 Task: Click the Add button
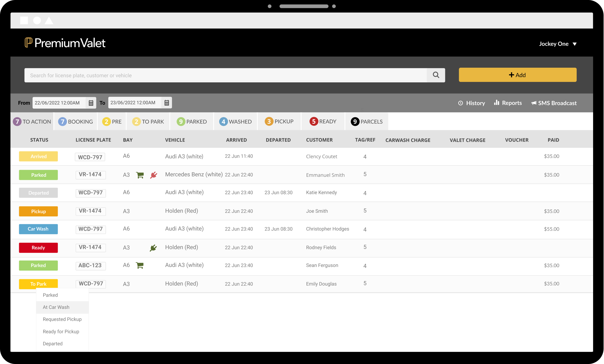tap(518, 75)
